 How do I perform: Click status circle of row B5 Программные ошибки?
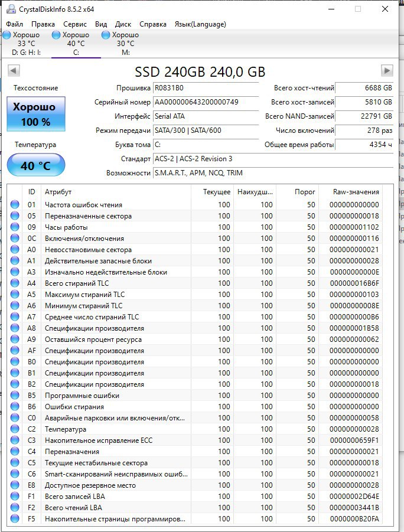click(x=15, y=395)
